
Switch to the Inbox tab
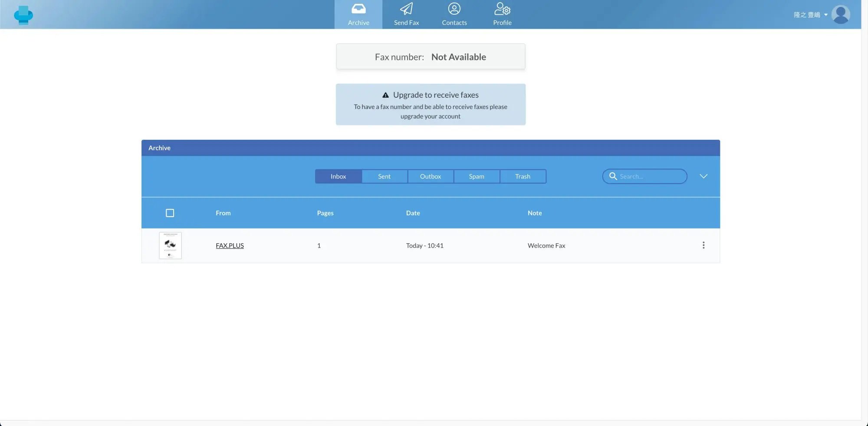pyautogui.click(x=338, y=176)
